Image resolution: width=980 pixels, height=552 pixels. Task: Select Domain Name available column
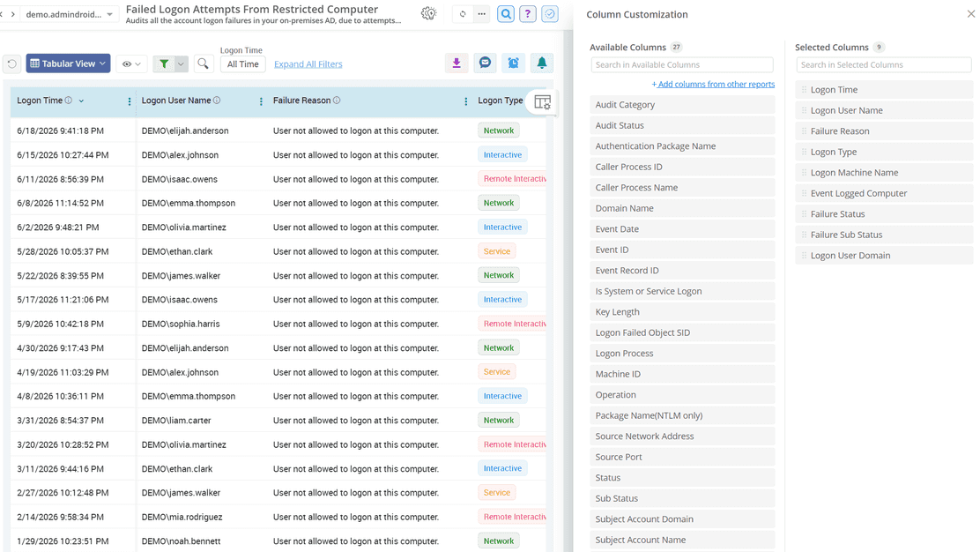682,208
